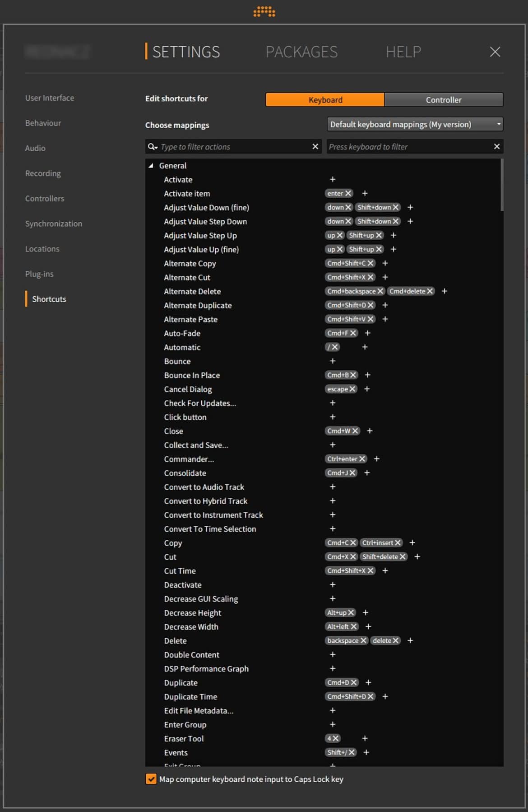Add shortcut for DSP Performance Graph
The image size is (528, 812).
(333, 668)
